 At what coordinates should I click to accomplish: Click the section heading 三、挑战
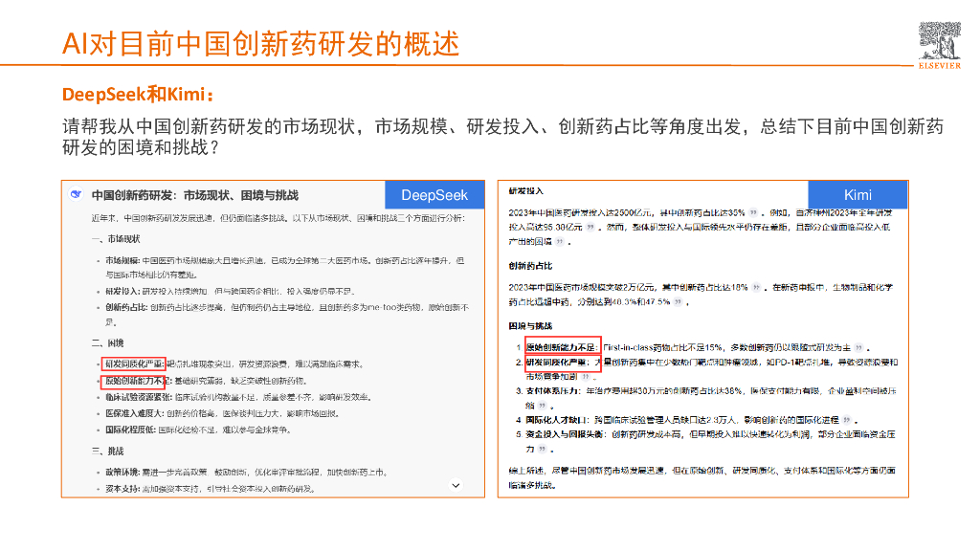107,452
